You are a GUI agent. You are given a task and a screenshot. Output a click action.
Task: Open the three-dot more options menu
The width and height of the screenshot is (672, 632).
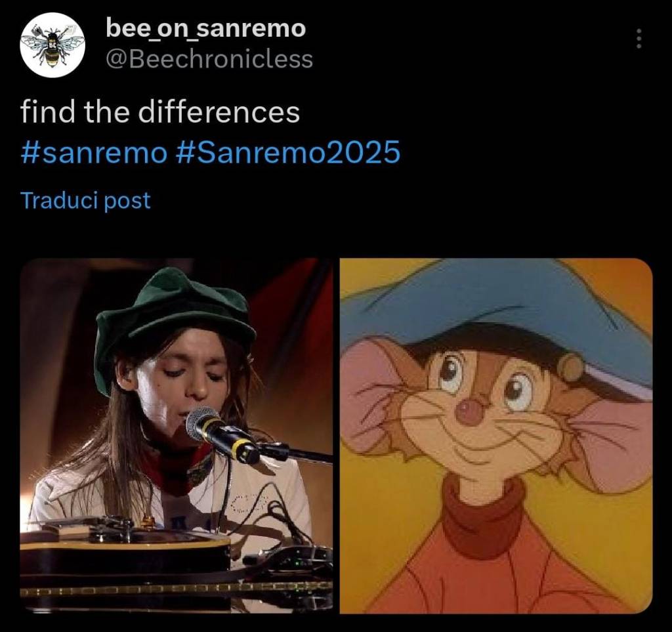639,39
